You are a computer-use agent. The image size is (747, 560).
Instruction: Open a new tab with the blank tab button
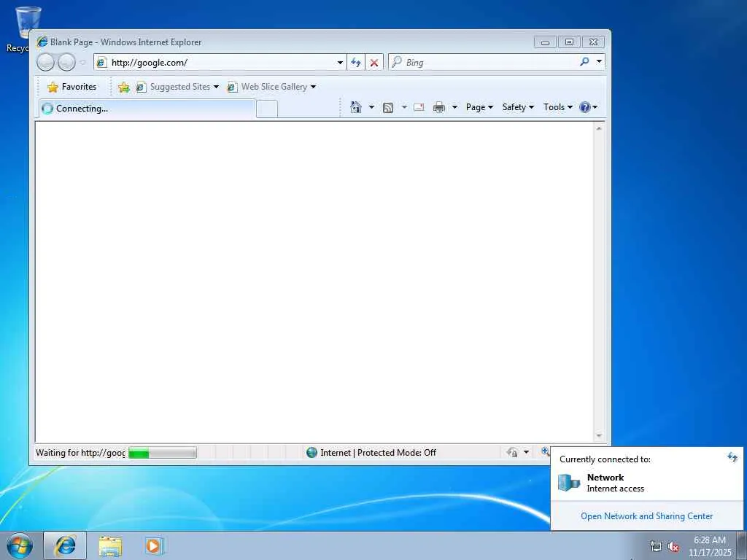(267, 109)
